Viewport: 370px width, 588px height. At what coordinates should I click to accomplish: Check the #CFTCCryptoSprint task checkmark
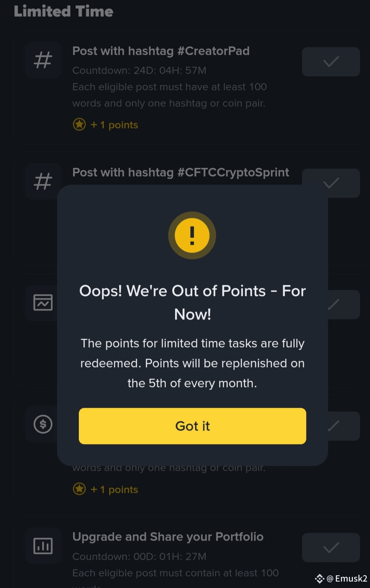click(331, 183)
